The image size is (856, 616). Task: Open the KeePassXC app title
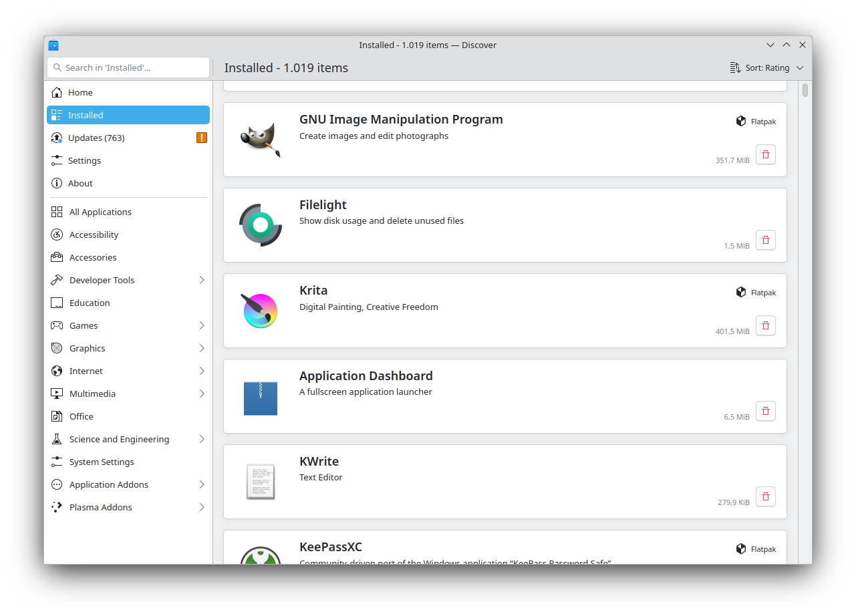tap(331, 547)
